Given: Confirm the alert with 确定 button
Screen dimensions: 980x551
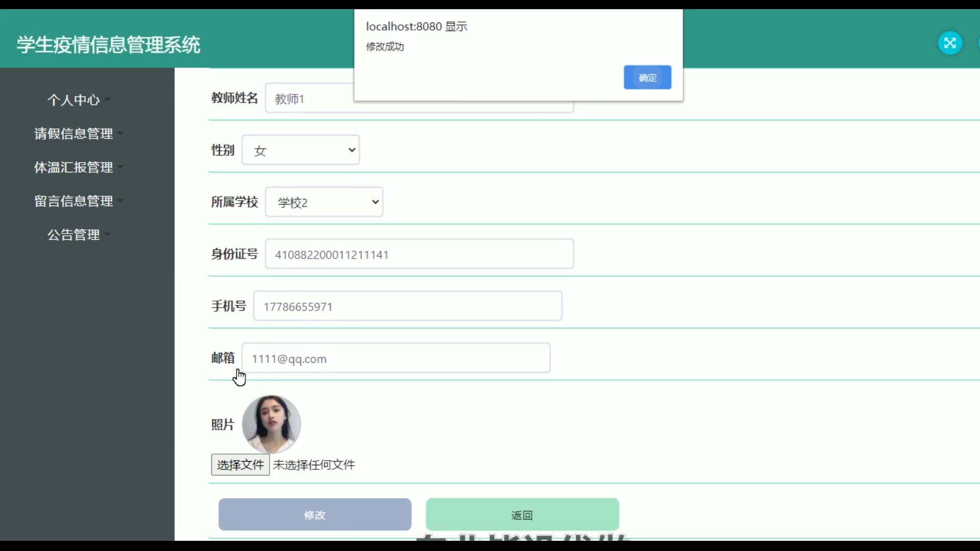Looking at the screenshot, I should pyautogui.click(x=647, y=78).
